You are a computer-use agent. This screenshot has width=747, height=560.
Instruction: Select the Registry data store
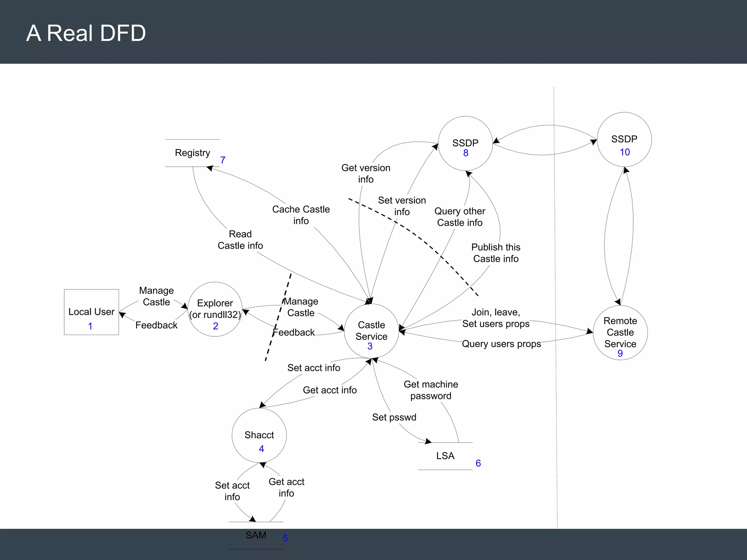pos(192,153)
